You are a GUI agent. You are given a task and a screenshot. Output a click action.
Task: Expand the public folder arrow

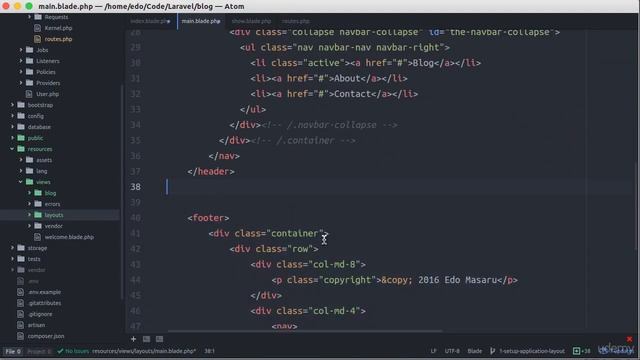[12, 138]
